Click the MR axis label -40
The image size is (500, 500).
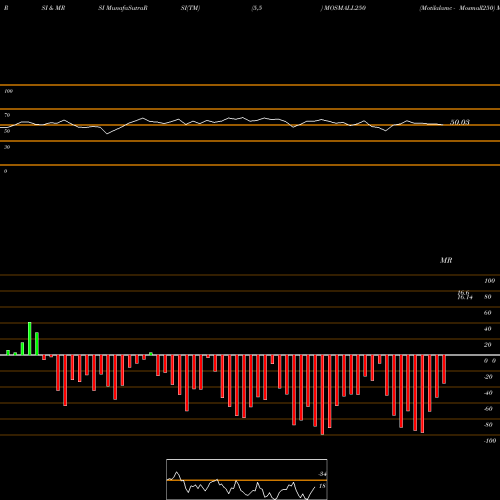point(488,393)
